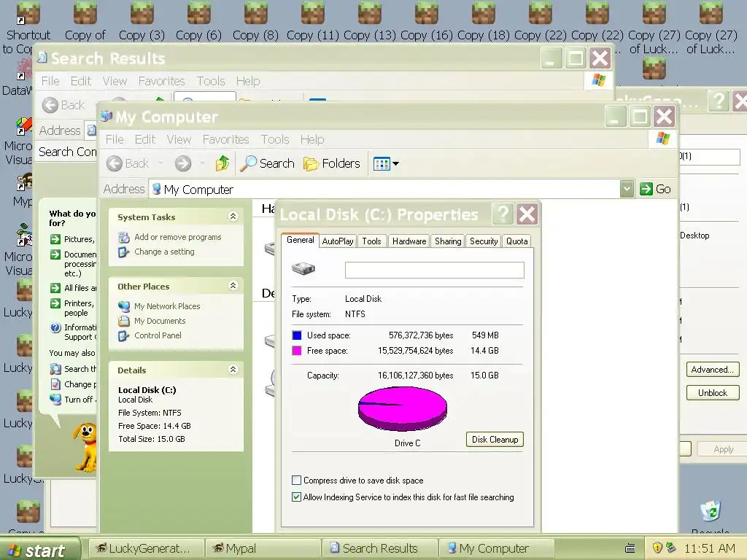Switch to Mypal taskbar item
Viewport: 747px width, 560px height.
(x=262, y=548)
